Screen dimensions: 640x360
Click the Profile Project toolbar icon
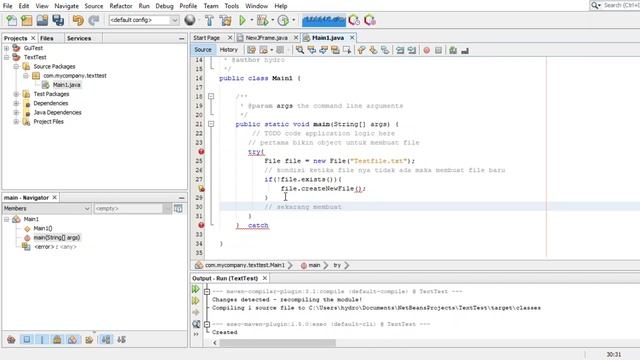click(283, 20)
